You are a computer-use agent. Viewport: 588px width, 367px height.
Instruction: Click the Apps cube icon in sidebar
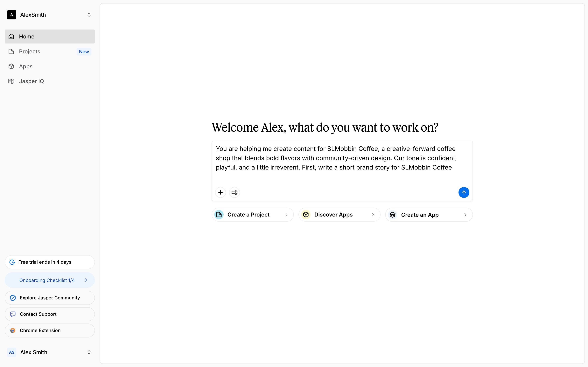tap(11, 66)
